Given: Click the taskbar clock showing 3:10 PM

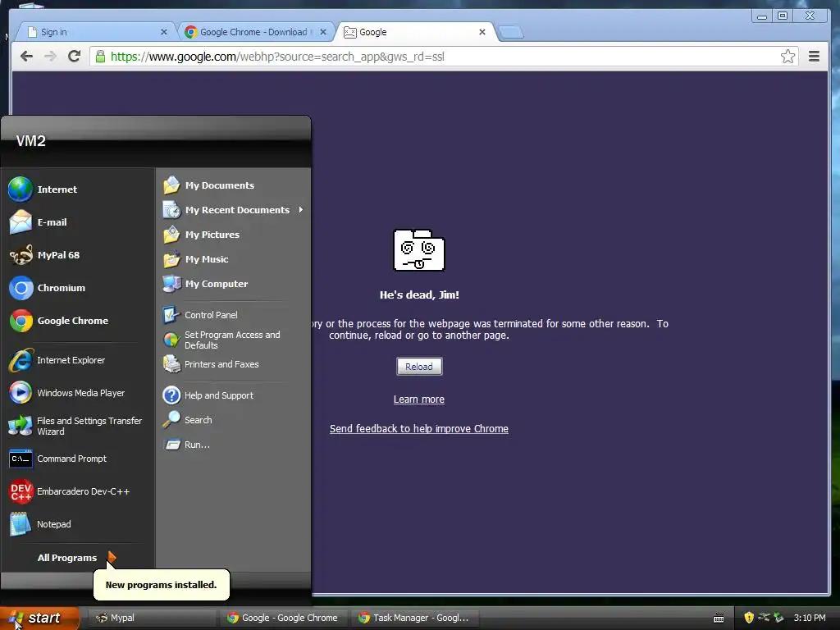Looking at the screenshot, I should click(810, 618).
